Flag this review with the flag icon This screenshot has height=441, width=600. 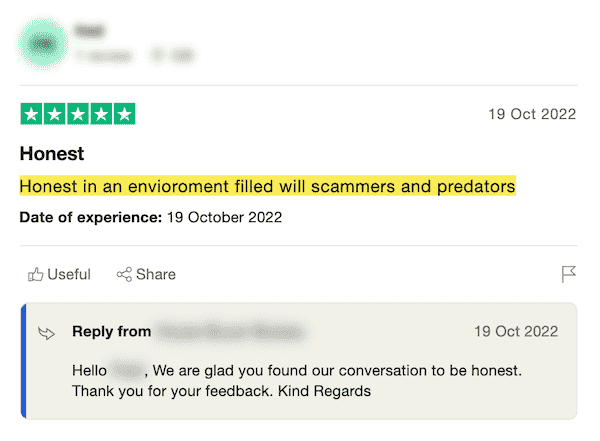(569, 274)
